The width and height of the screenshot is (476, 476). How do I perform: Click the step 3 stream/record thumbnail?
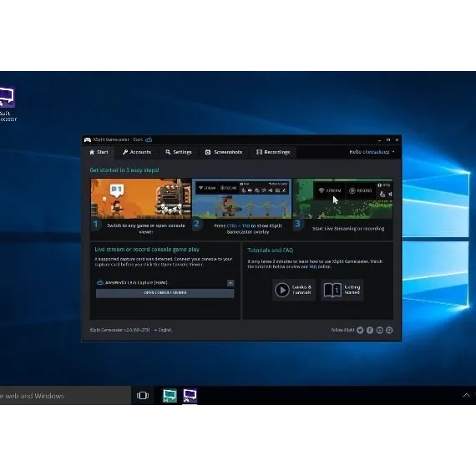342,199
